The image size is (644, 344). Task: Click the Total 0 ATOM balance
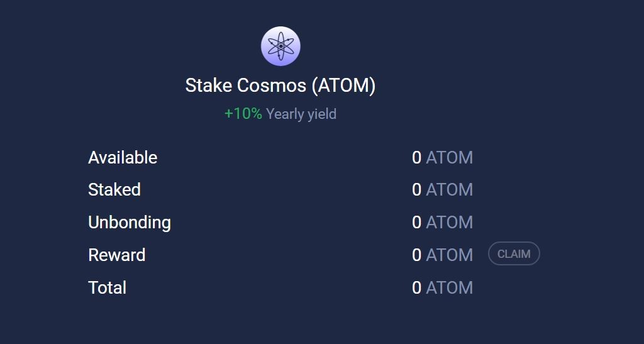pyautogui.click(x=442, y=287)
